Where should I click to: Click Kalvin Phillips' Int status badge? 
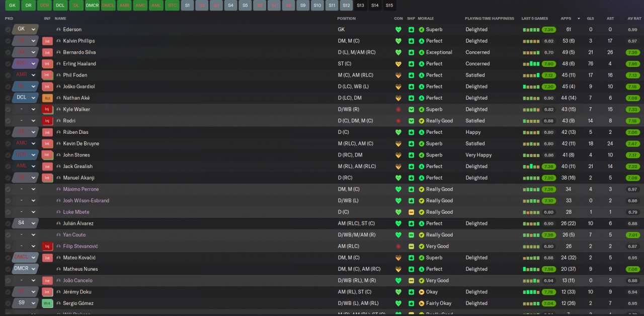tap(47, 41)
